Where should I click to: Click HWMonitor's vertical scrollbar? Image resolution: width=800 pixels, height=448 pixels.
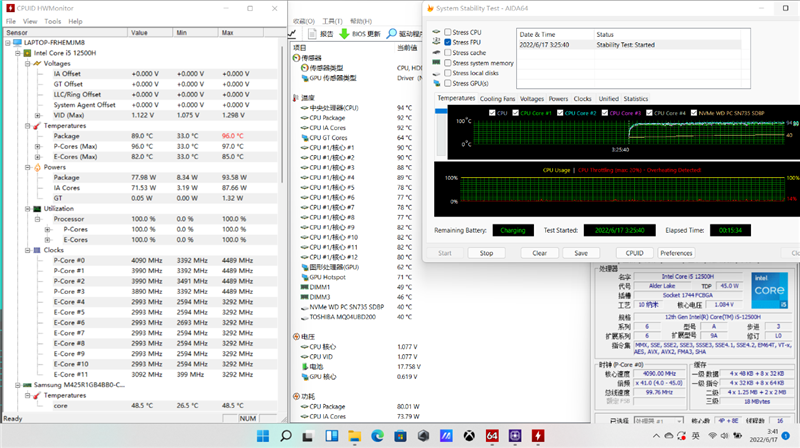coord(282,115)
